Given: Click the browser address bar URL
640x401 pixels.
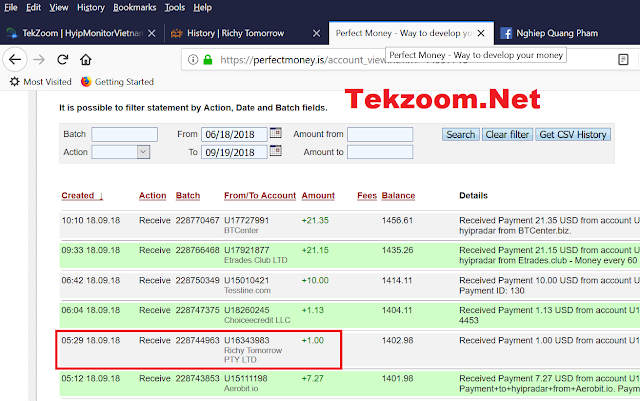Looking at the screenshot, I should pyautogui.click(x=302, y=60).
